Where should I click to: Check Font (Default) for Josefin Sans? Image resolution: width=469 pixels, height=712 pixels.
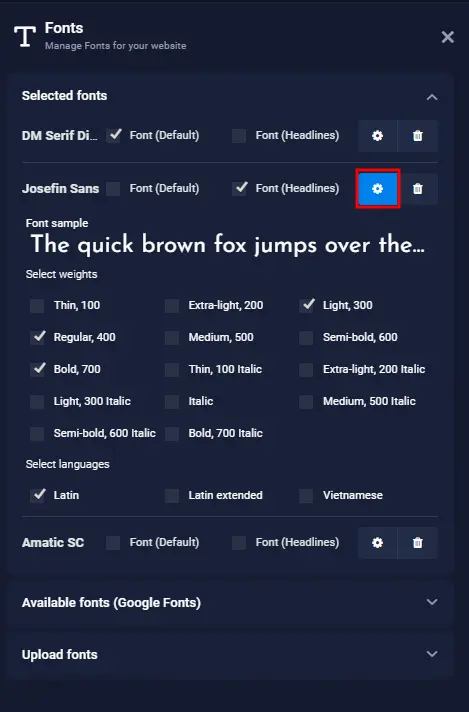click(x=113, y=188)
